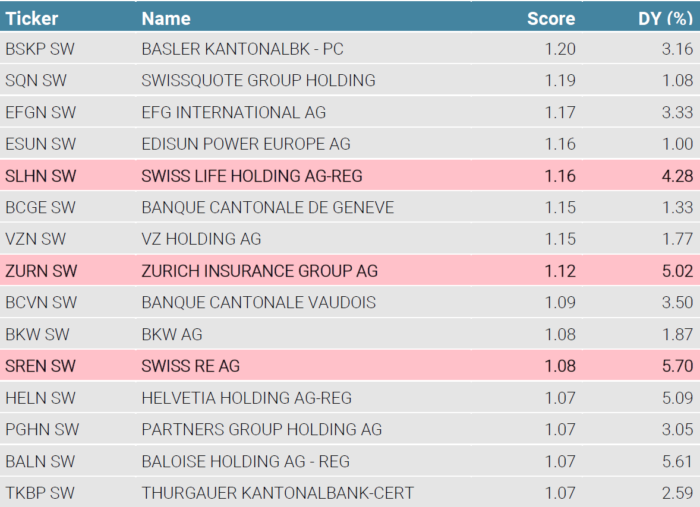This screenshot has height=507, width=700.
Task: Click the VZN SW ticker
Action: [36, 239]
